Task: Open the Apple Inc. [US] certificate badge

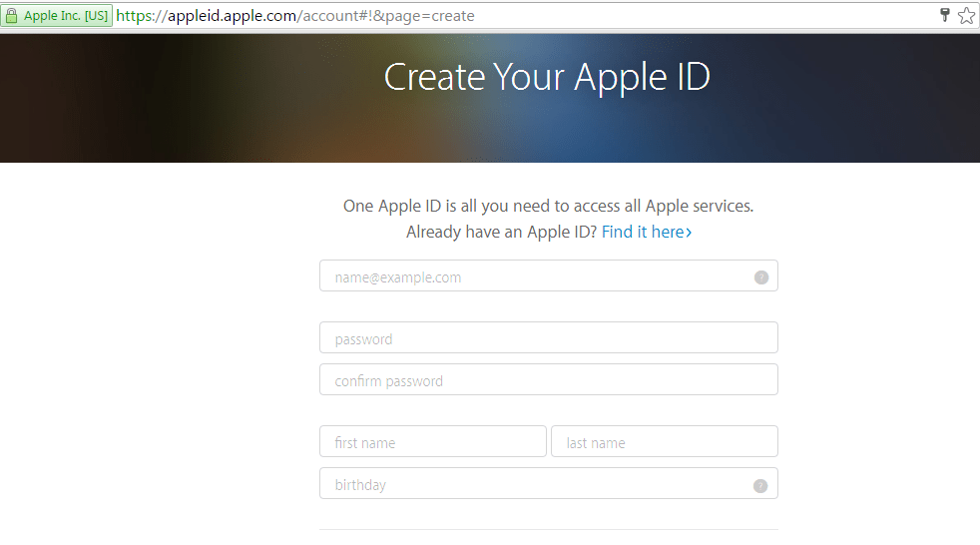Action: coord(57,16)
